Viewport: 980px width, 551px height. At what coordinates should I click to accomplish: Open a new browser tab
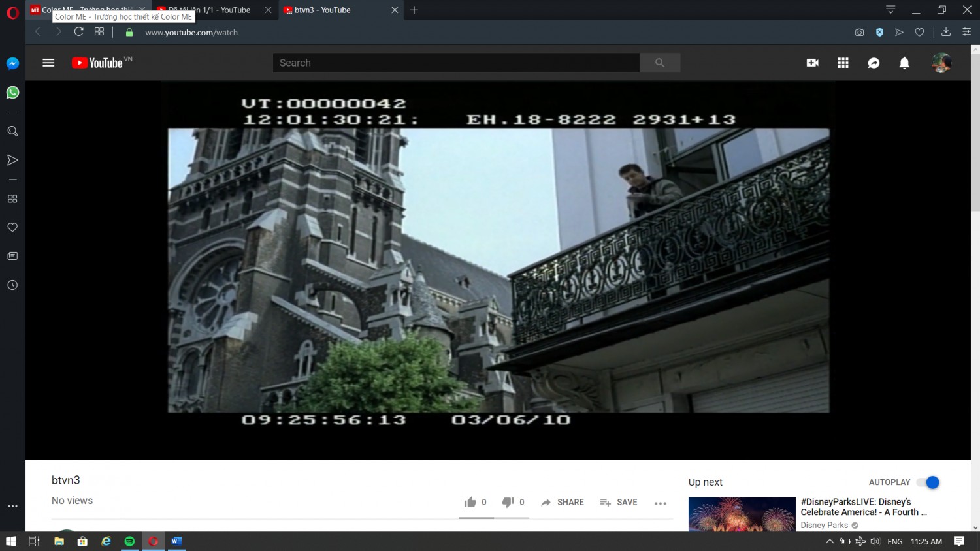pyautogui.click(x=414, y=10)
